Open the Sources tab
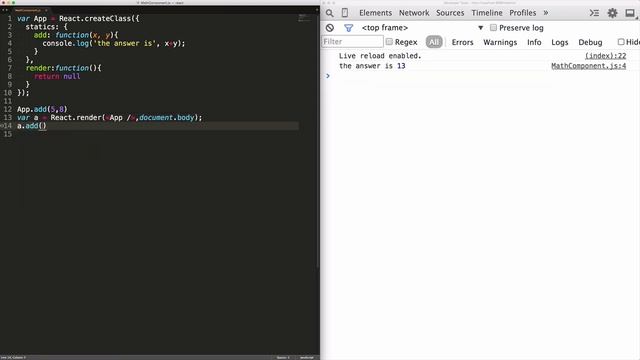This screenshot has height=360, width=640. point(450,13)
